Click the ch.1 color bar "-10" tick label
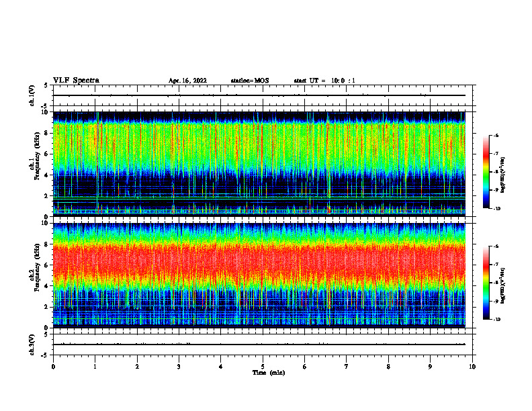The width and height of the screenshot is (532, 411). [x=497, y=208]
